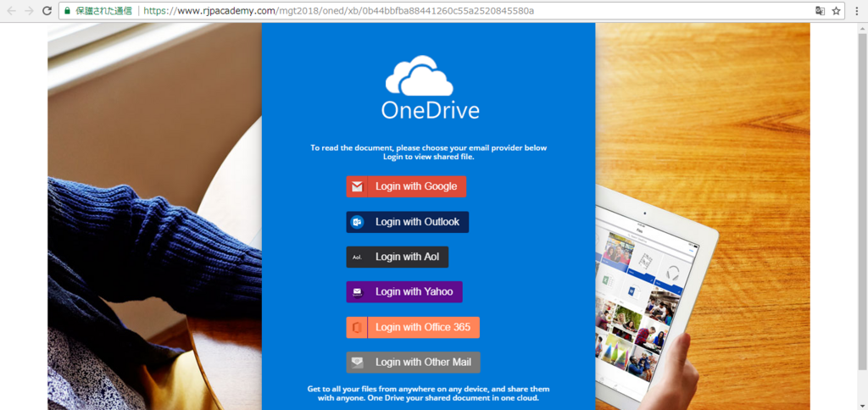Pick Login with Other Mail
The height and width of the screenshot is (410, 868).
[414, 363]
